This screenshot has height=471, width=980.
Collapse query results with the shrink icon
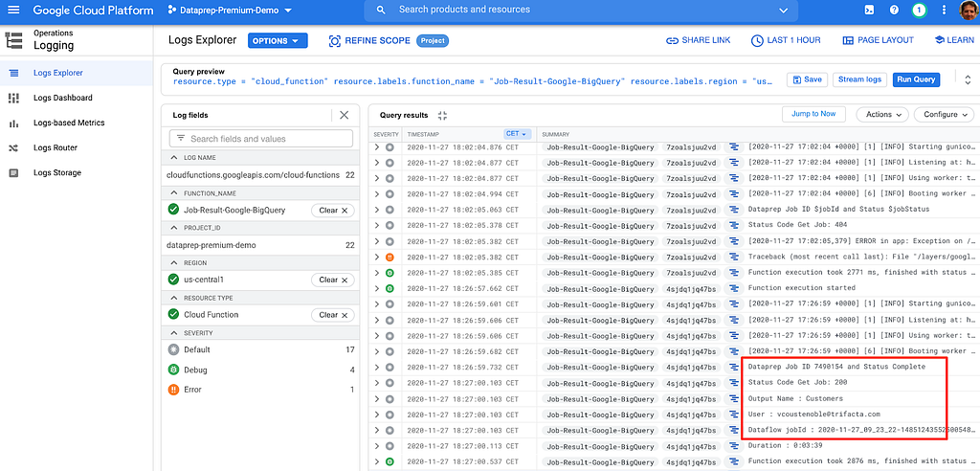pyautogui.click(x=442, y=115)
